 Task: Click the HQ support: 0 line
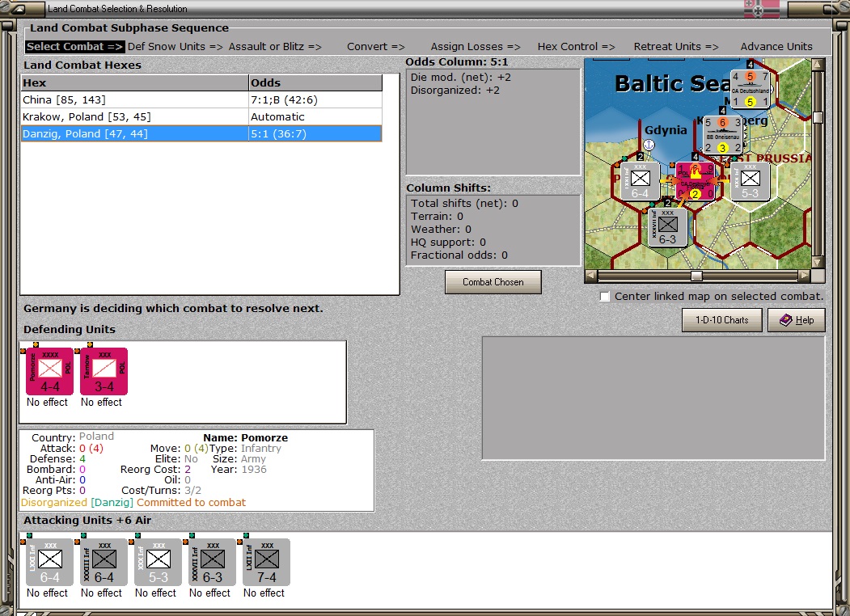tap(448, 243)
